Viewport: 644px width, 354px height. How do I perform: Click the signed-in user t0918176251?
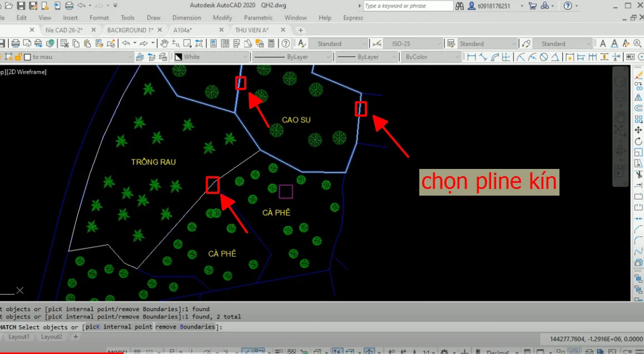point(494,6)
